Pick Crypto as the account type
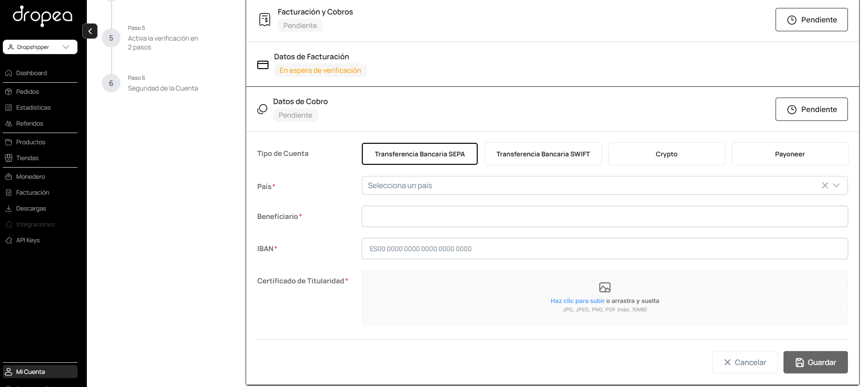This screenshot has height=387, width=868. 666,154
